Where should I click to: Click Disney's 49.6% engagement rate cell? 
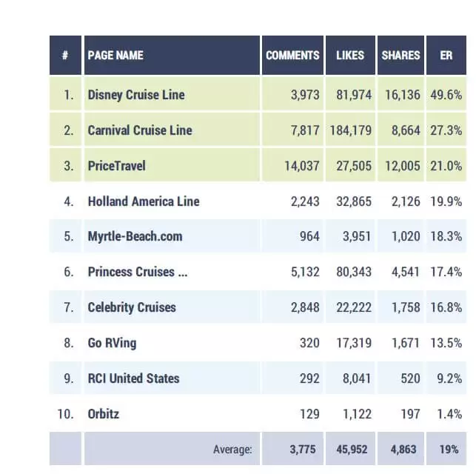tap(446, 95)
